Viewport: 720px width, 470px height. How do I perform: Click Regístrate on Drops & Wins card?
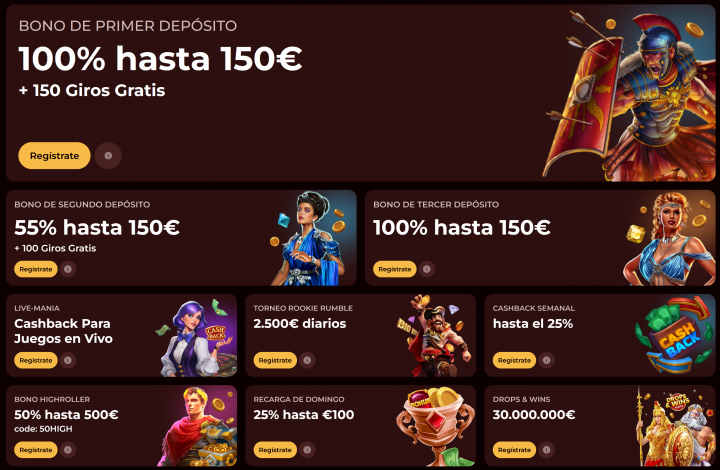(x=514, y=450)
